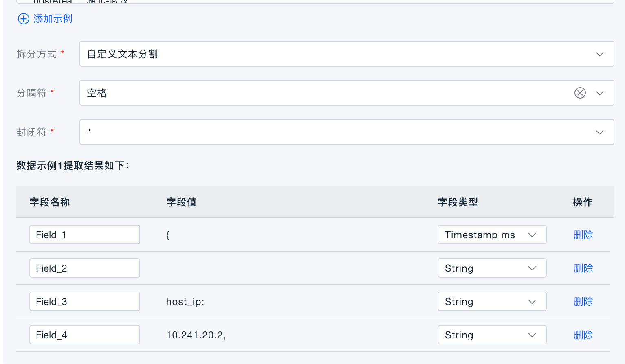Screen dimensions: 625x364
Task: Click the plus icon beside 添加示例
Action: 23,19
